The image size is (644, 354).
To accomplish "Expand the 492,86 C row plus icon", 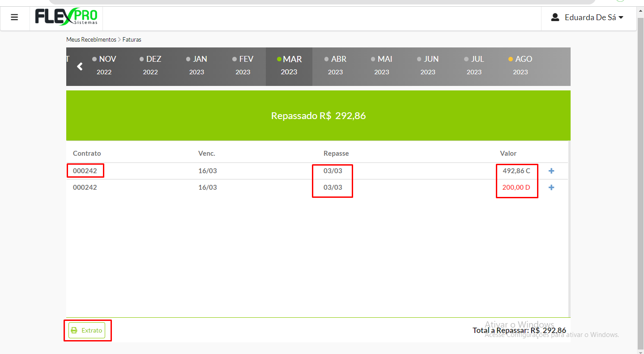I will (551, 171).
